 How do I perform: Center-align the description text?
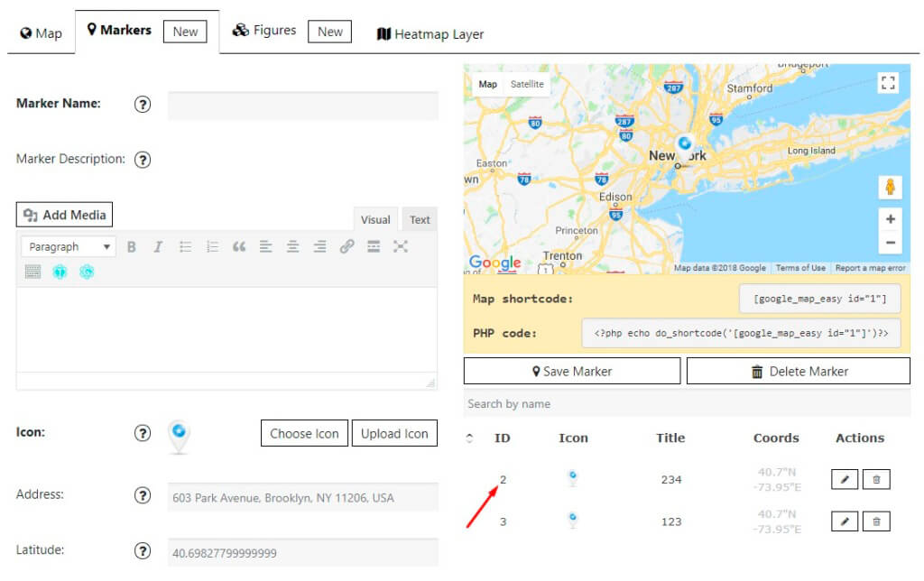tap(293, 247)
